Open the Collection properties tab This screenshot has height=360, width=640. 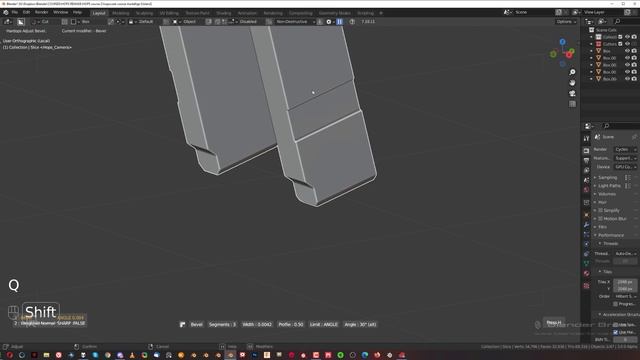point(586,202)
